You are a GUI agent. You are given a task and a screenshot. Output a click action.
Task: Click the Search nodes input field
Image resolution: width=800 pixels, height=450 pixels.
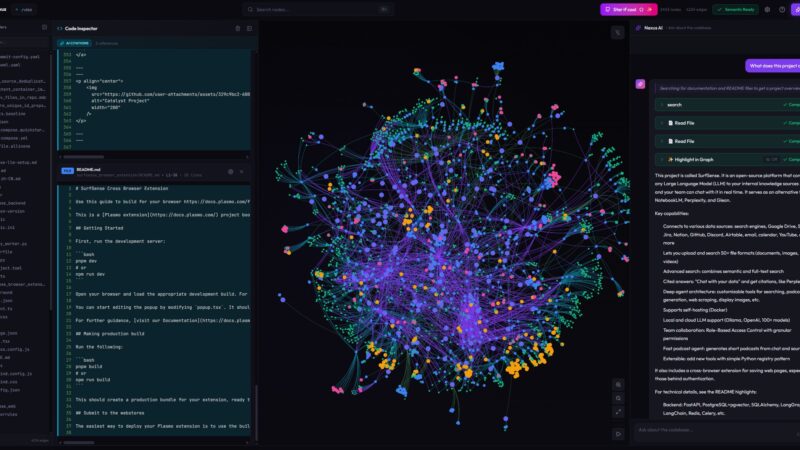[320, 9]
